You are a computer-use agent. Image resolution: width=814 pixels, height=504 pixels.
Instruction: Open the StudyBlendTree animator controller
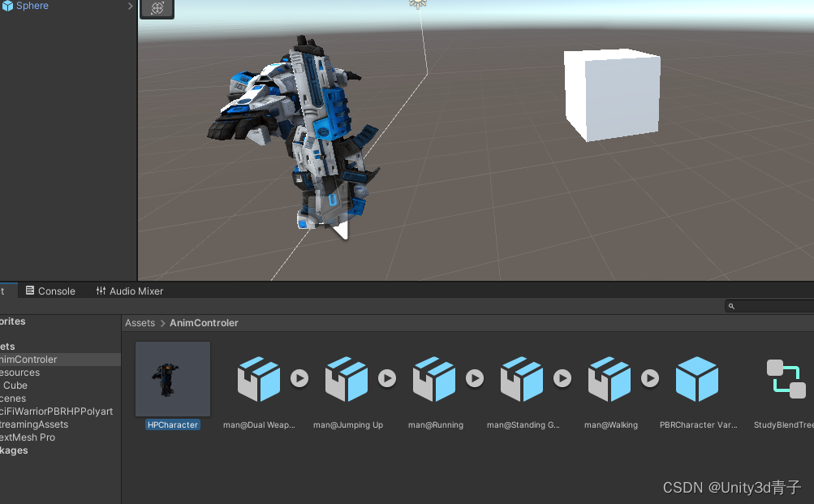coord(785,378)
